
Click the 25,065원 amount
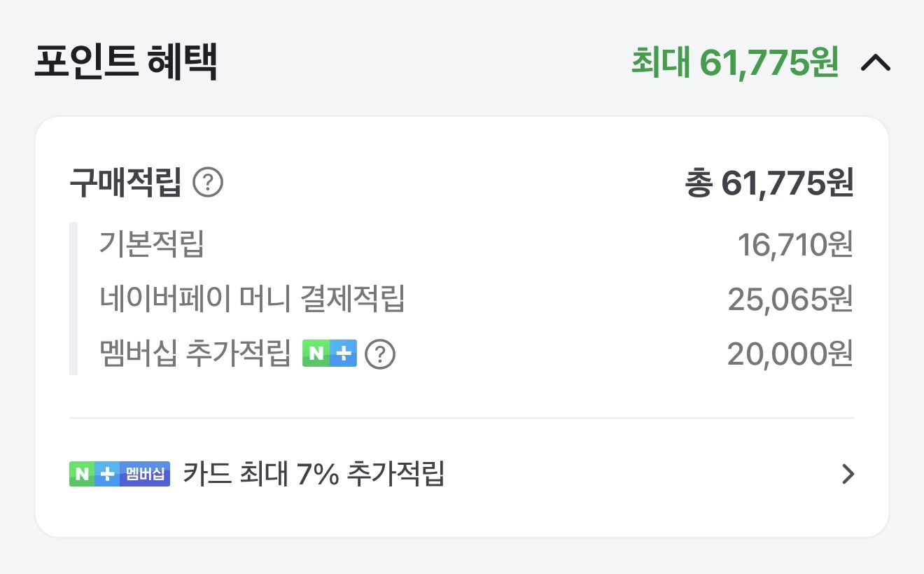[x=790, y=300]
